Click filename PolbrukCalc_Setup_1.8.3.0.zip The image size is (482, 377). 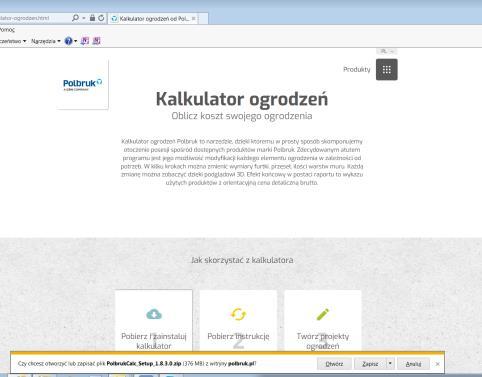click(x=144, y=363)
